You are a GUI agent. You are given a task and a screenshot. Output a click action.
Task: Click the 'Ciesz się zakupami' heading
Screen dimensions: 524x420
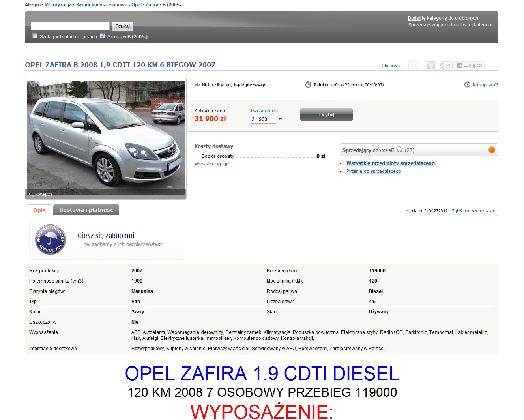(x=106, y=236)
